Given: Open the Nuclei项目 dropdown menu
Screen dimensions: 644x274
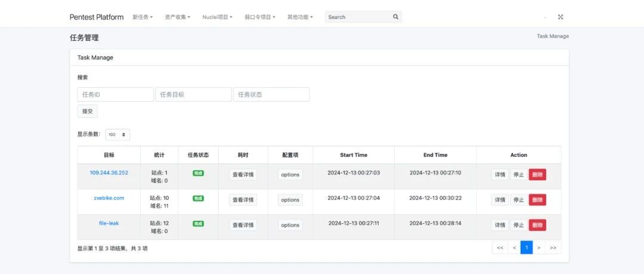Looking at the screenshot, I should [217, 17].
